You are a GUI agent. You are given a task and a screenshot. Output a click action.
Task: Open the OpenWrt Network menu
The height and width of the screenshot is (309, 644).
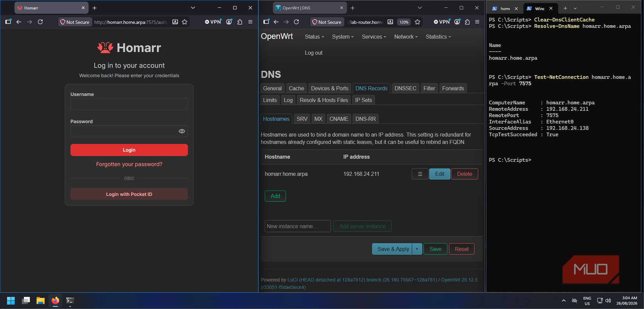pos(406,37)
